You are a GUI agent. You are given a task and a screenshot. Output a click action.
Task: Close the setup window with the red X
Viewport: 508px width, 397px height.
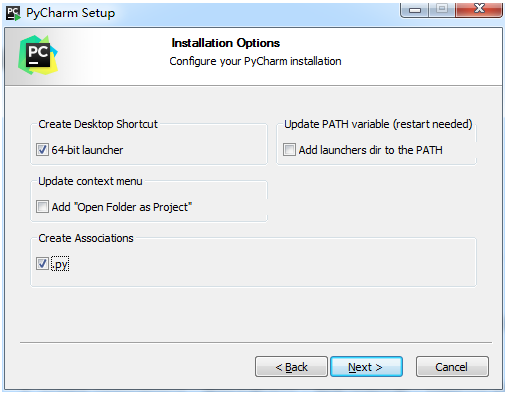click(x=479, y=9)
